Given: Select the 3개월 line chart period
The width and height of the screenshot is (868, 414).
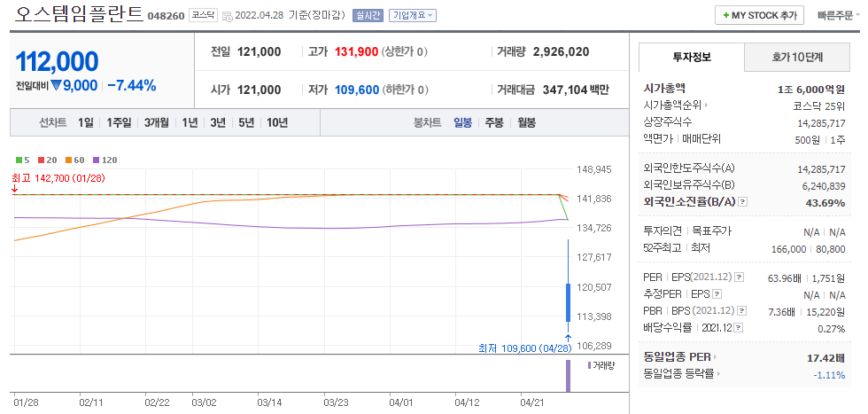Looking at the screenshot, I should pos(157,122).
